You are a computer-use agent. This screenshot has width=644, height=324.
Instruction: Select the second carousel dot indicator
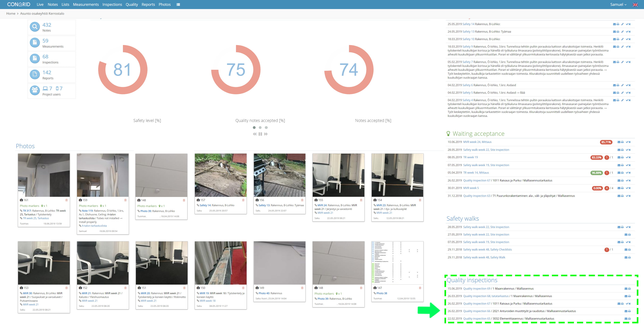pos(260,128)
